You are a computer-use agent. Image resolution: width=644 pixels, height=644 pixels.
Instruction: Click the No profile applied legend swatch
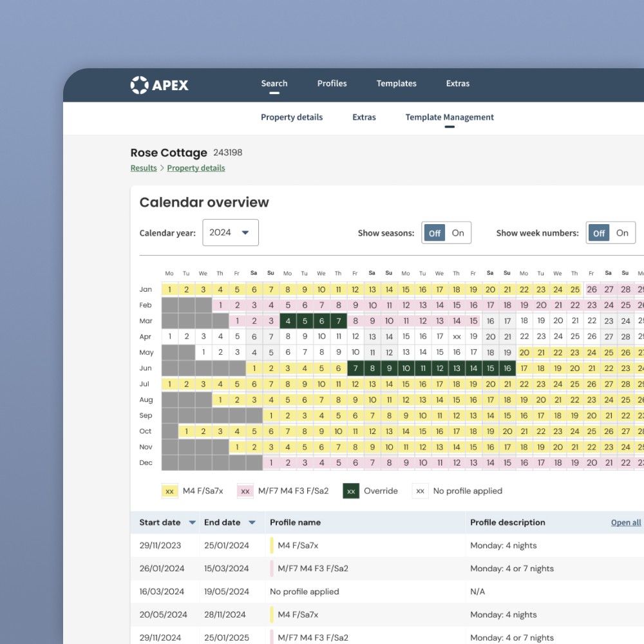coord(420,491)
